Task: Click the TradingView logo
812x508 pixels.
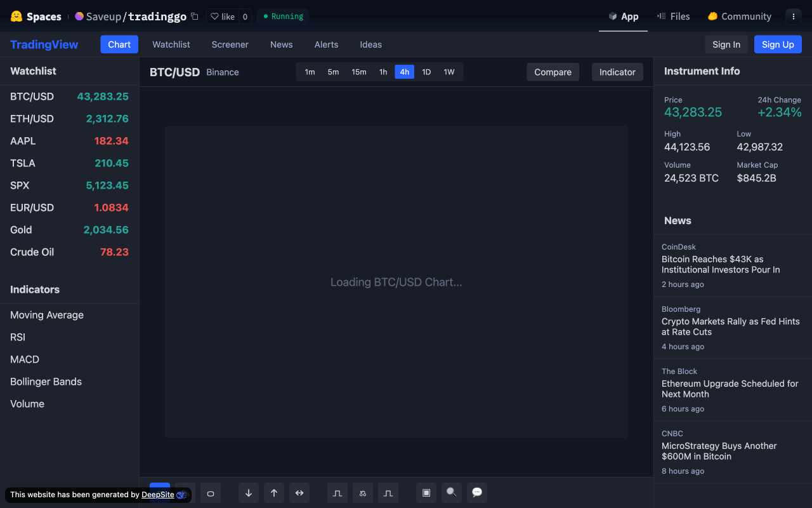Action: pos(44,44)
